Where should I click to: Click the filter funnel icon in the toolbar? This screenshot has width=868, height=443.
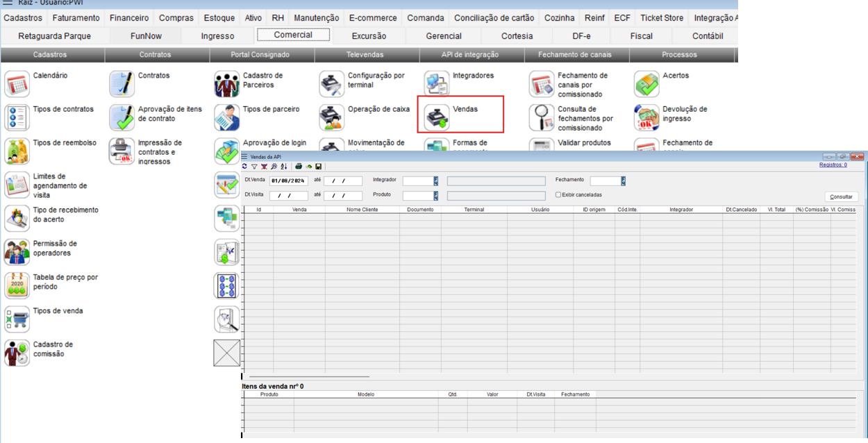(x=254, y=167)
